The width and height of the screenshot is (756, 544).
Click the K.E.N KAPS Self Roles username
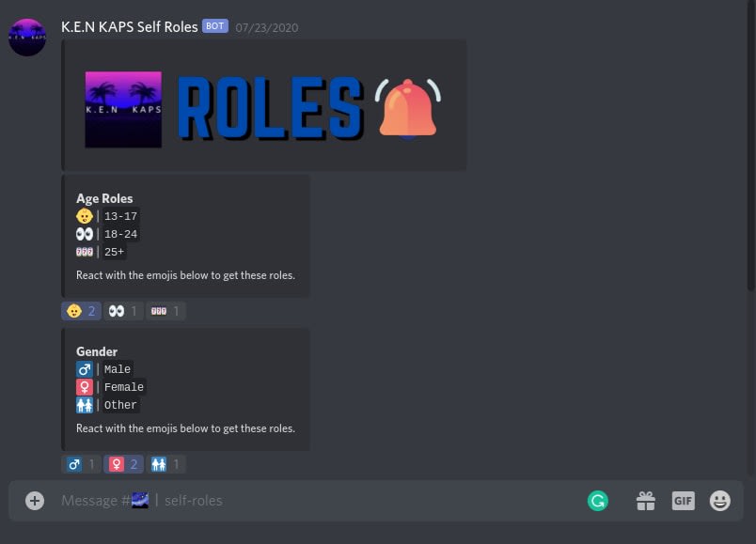pos(129,27)
